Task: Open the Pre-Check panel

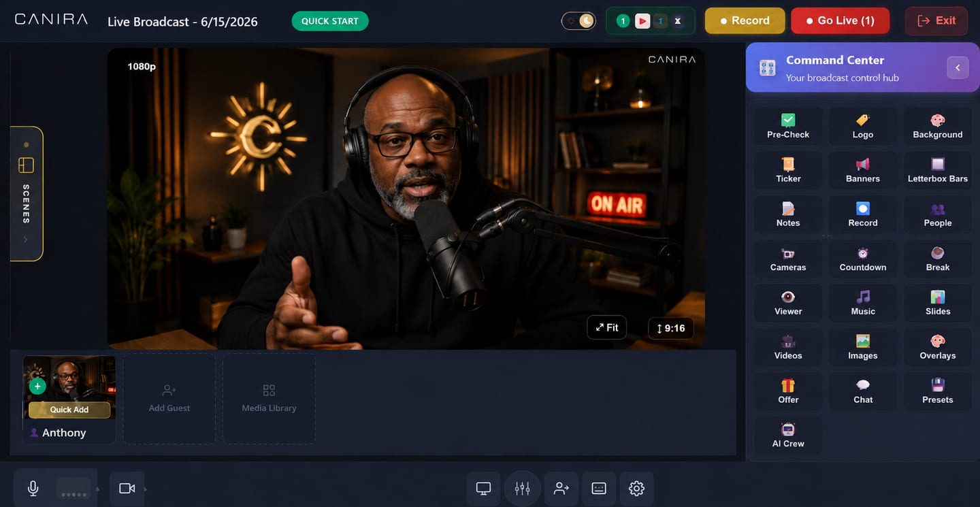Action: [788, 126]
